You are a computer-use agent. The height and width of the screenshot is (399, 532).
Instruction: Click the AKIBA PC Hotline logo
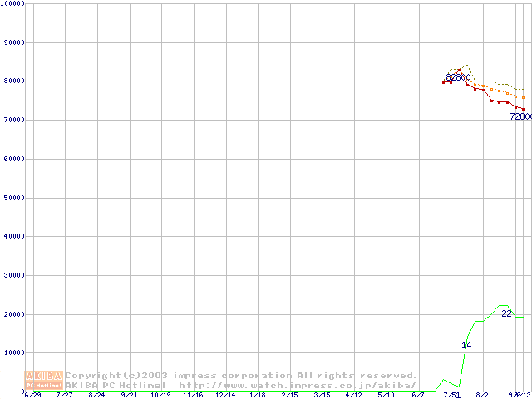tap(45, 381)
